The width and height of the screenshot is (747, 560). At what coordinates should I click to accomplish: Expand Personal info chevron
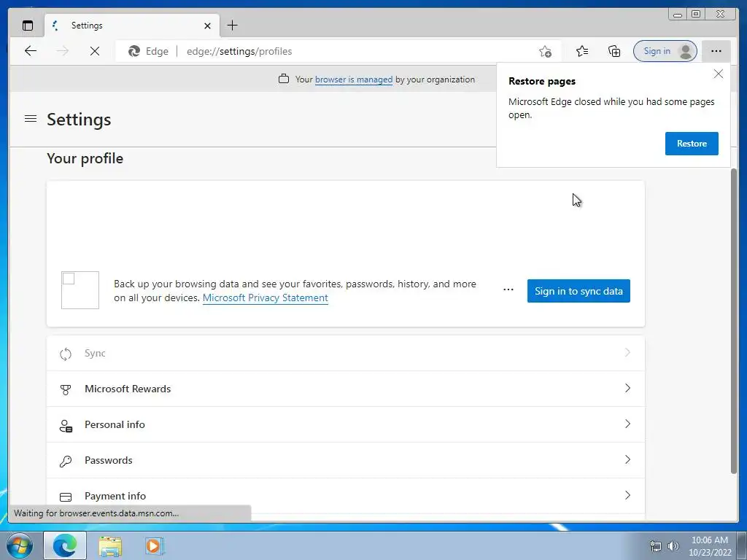[x=627, y=424]
